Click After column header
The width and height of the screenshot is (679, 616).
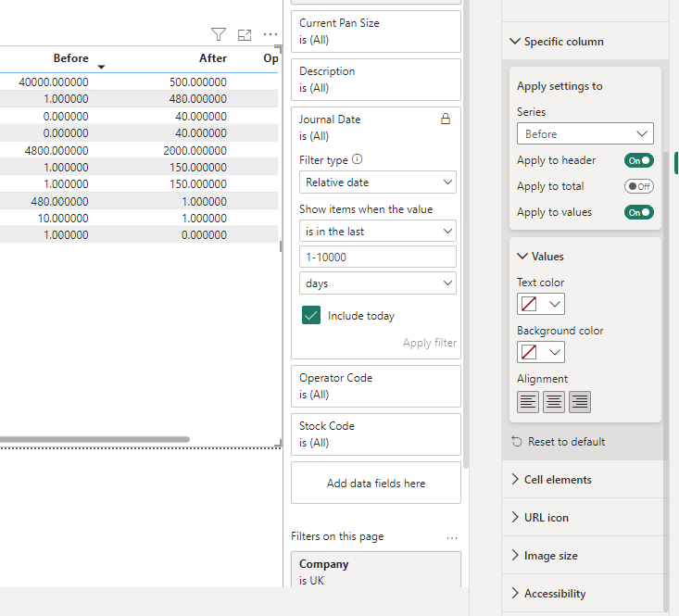tap(213, 58)
